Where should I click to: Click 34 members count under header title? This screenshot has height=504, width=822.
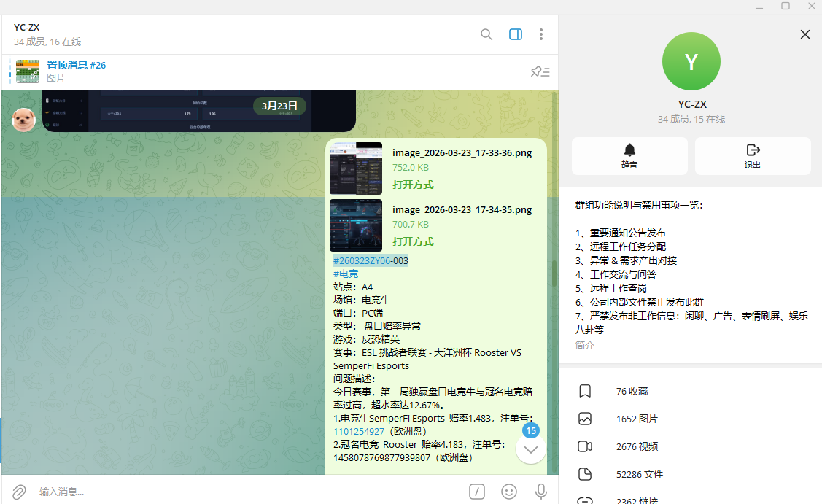tap(47, 42)
